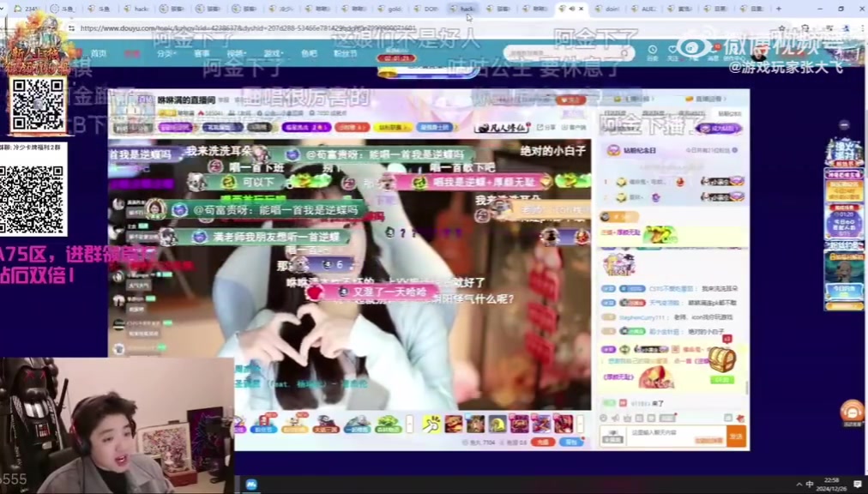
Task: Click the megaphone icon above chat input
Action: point(615,419)
